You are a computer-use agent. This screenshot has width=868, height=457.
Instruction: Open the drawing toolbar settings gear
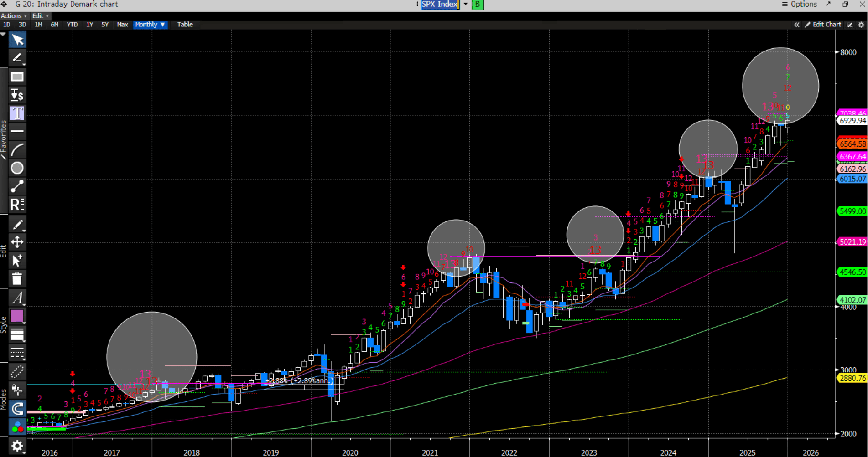[x=17, y=446]
